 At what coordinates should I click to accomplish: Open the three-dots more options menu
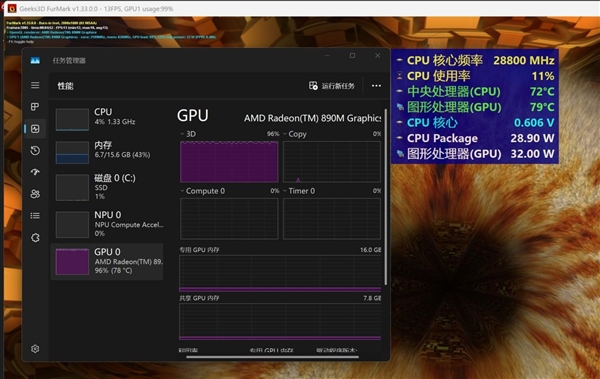click(x=376, y=86)
